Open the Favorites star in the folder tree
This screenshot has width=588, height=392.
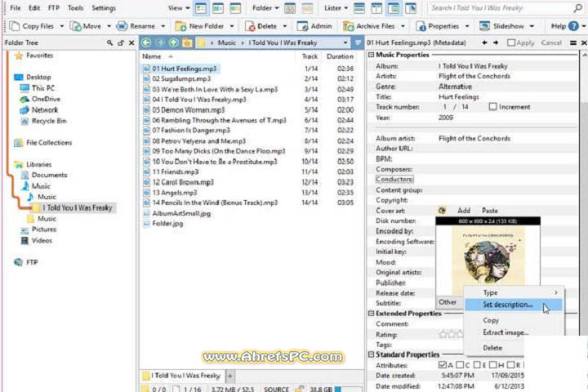pyautogui.click(x=18, y=56)
